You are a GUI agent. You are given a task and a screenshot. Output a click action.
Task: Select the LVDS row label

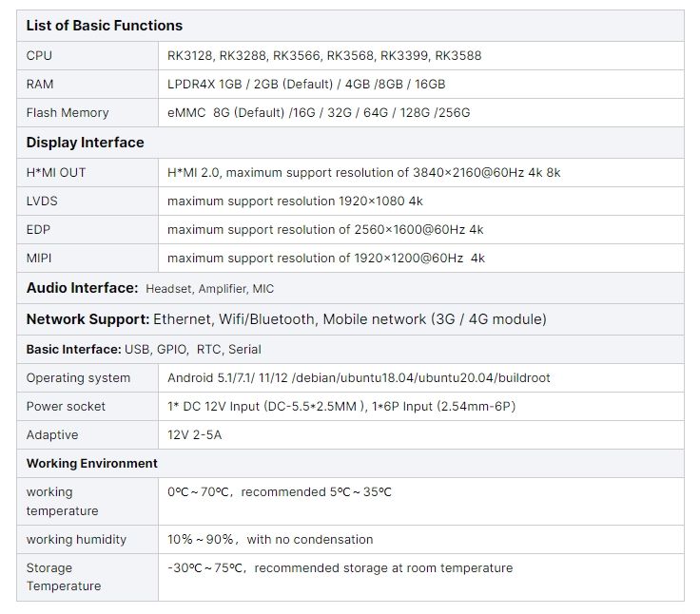(x=42, y=201)
